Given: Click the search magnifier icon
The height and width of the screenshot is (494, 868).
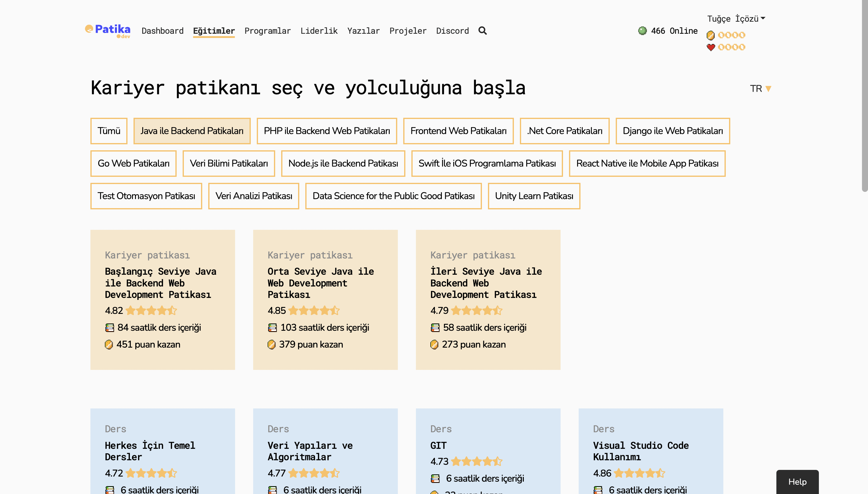Looking at the screenshot, I should pyautogui.click(x=483, y=30).
